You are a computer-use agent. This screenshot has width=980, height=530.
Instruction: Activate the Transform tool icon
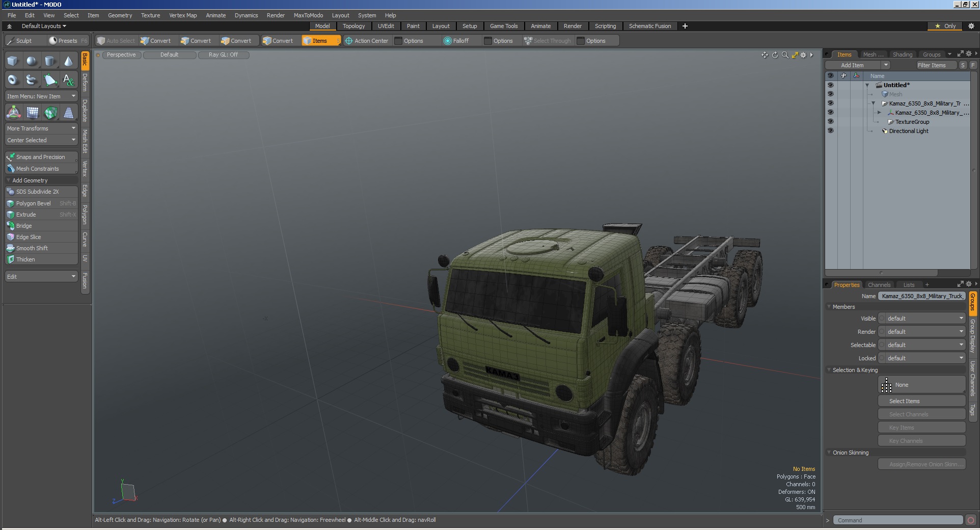coord(13,112)
